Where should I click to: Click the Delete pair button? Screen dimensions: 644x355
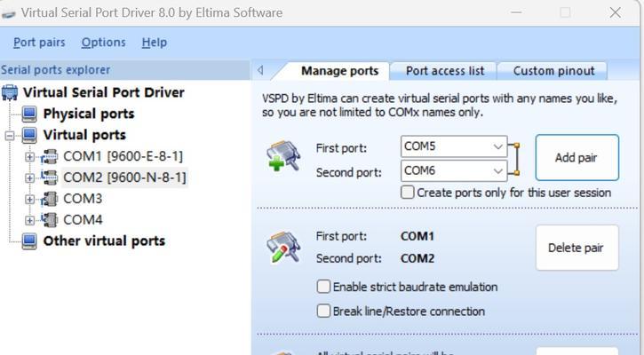(577, 248)
